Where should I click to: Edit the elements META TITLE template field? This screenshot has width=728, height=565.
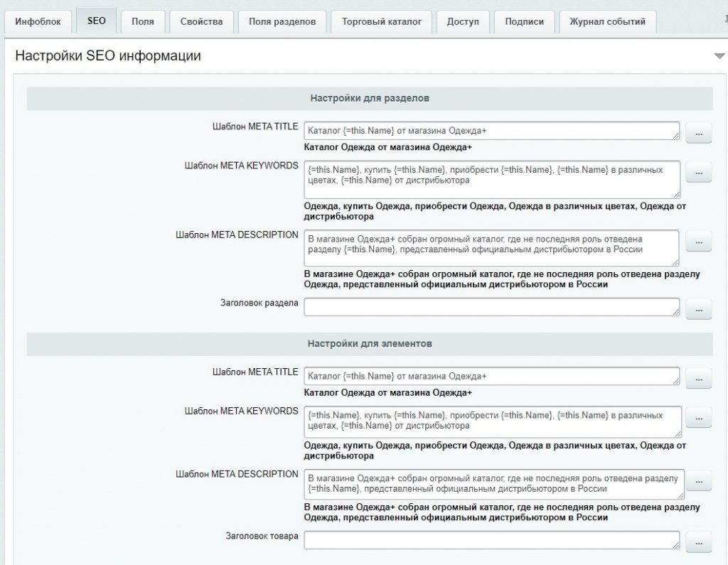[492, 376]
